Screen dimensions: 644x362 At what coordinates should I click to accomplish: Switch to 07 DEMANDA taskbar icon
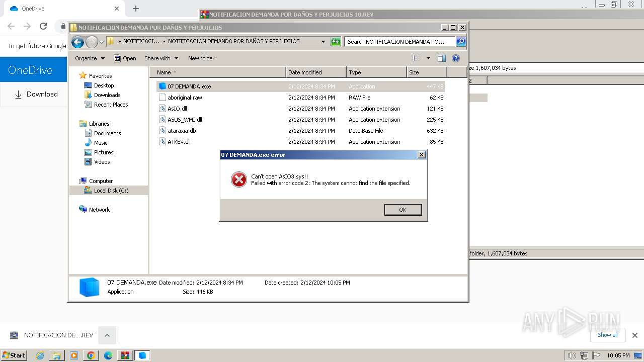click(x=142, y=355)
